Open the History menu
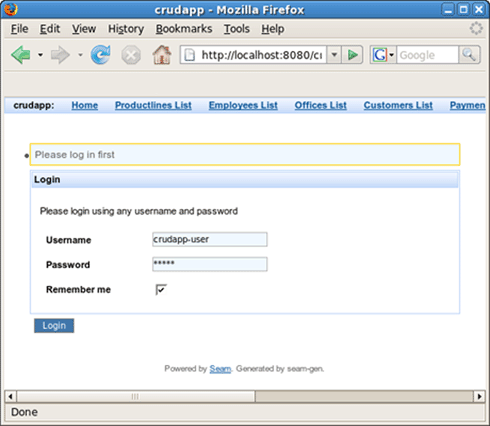Screen dimensions: 490x426 [126, 29]
